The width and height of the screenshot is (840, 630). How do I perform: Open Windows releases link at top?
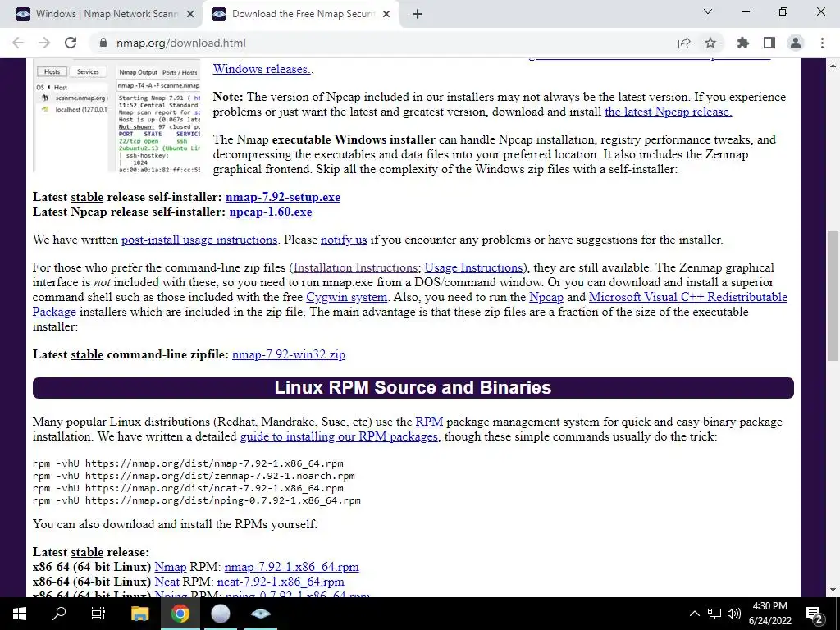point(262,69)
